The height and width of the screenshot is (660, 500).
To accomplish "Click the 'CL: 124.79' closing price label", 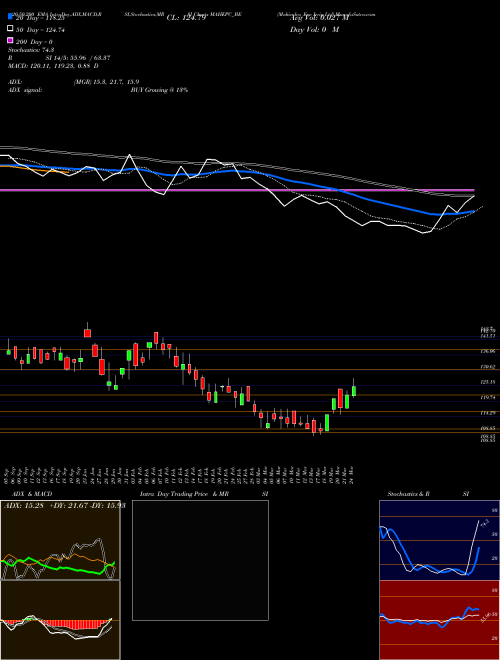I will tap(186, 18).
